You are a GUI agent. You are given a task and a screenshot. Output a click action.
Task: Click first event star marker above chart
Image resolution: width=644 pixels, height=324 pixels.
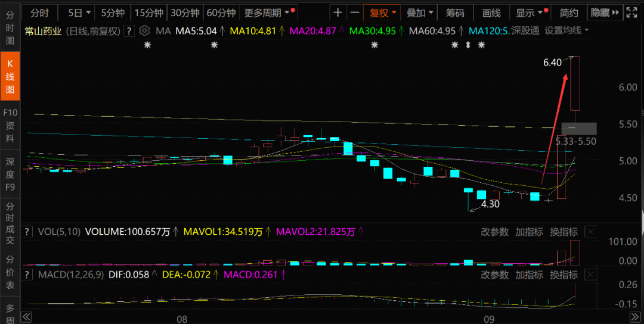click(147, 45)
